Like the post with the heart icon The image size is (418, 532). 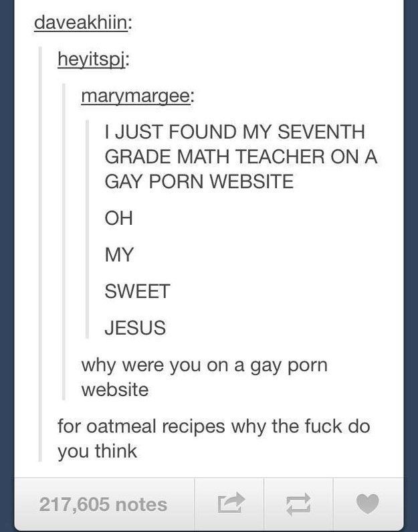pyautogui.click(x=367, y=503)
